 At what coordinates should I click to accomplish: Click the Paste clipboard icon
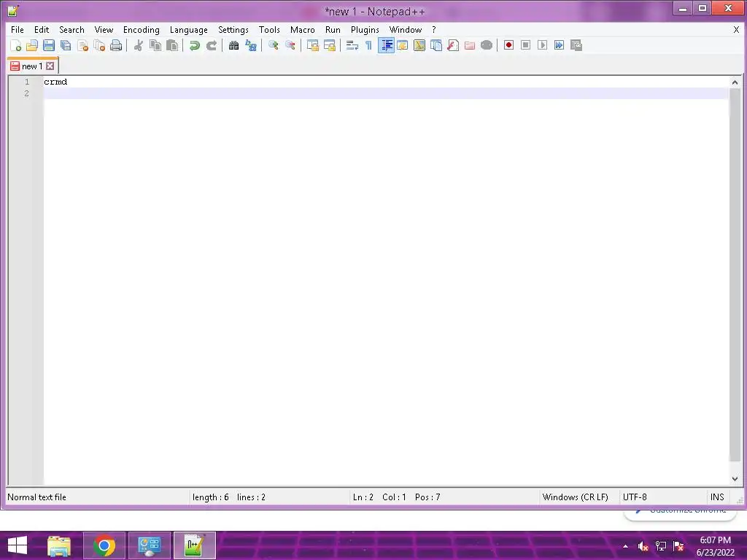click(172, 45)
